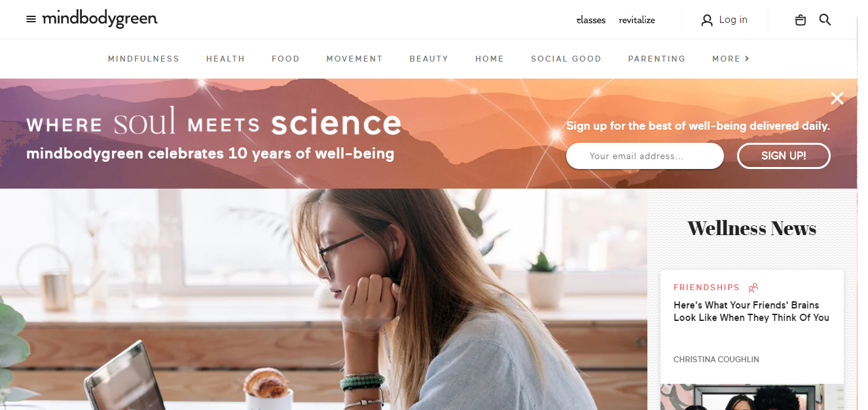Expand the More navigation chevron
The image size is (868, 410).
click(x=747, y=58)
